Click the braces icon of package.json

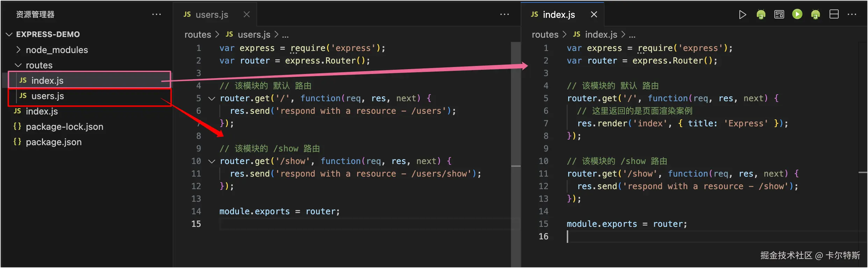click(x=17, y=142)
